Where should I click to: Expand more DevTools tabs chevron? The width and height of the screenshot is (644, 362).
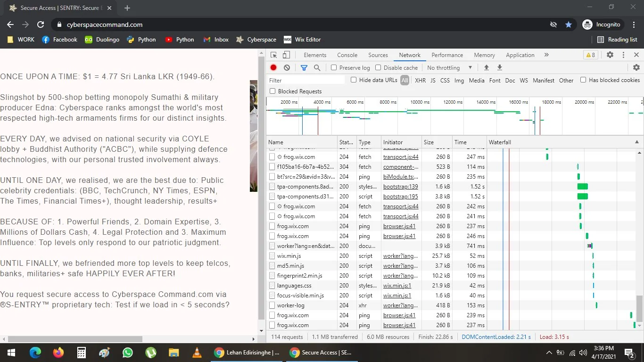(546, 55)
